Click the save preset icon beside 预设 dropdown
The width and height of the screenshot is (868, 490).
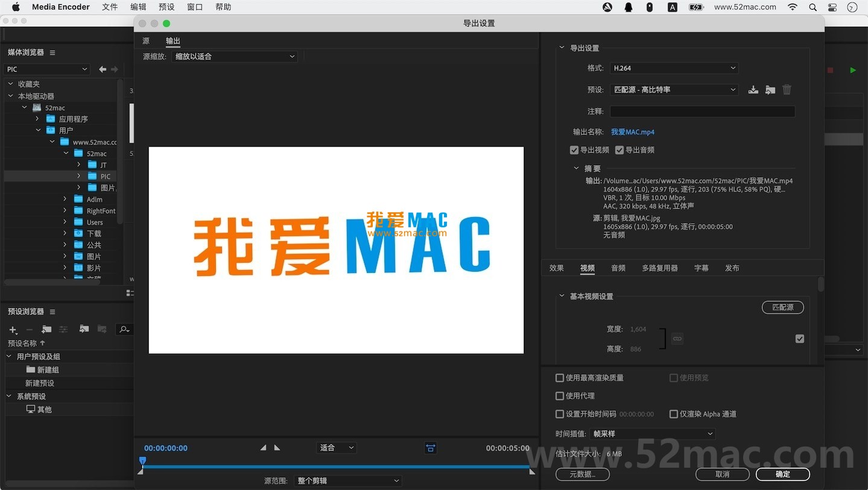753,90
